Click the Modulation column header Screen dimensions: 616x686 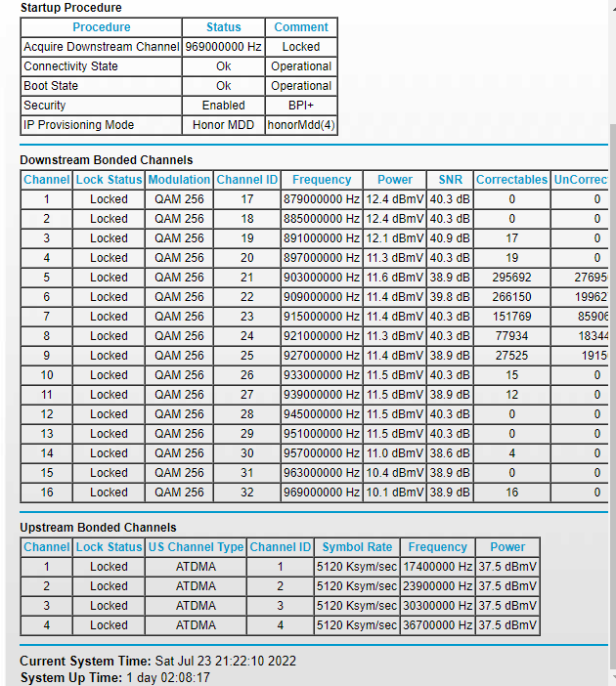coord(179,180)
